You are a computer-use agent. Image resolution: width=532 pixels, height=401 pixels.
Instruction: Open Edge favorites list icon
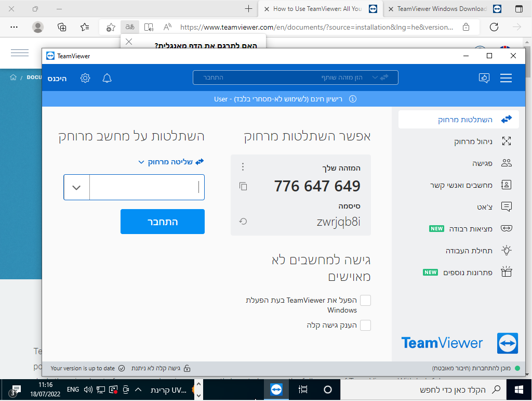tap(85, 27)
